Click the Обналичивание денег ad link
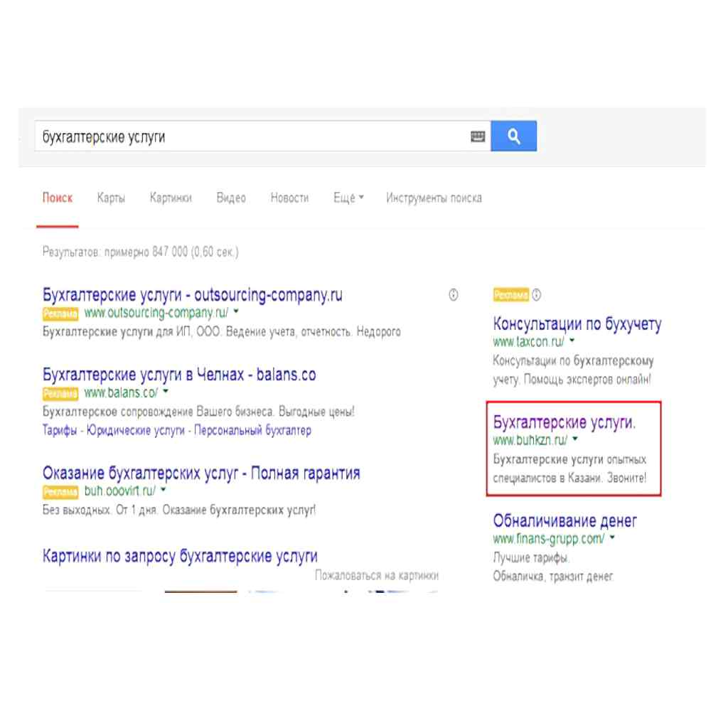The width and height of the screenshot is (728, 728). coord(564,521)
